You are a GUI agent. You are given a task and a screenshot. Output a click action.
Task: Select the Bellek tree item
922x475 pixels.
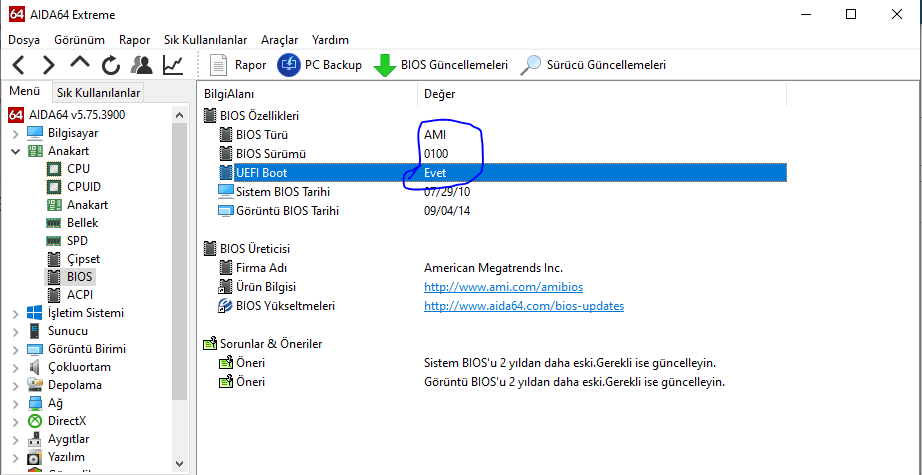point(82,223)
